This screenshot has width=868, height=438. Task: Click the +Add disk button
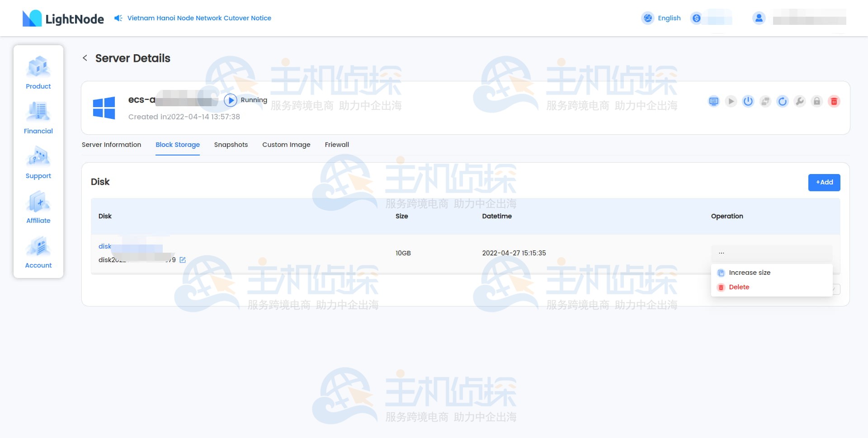(824, 182)
